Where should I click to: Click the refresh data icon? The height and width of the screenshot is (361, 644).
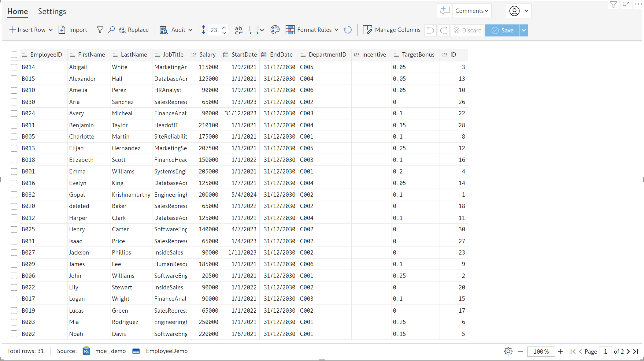(348, 30)
